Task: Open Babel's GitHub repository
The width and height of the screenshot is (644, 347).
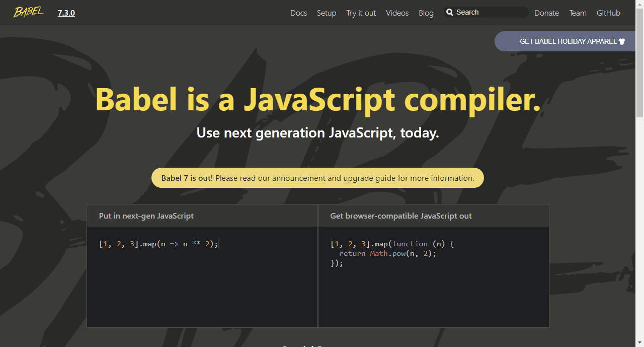Action: click(608, 13)
